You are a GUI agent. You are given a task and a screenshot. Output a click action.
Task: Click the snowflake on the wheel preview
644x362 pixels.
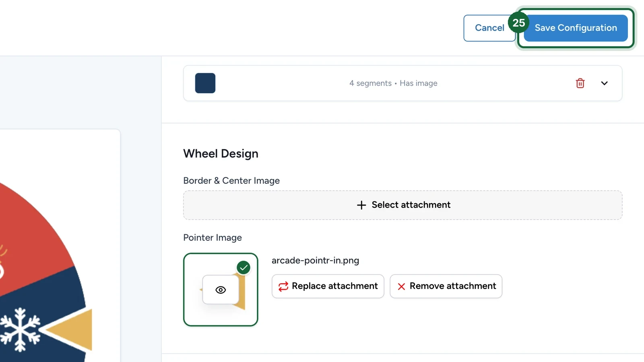[x=19, y=330]
